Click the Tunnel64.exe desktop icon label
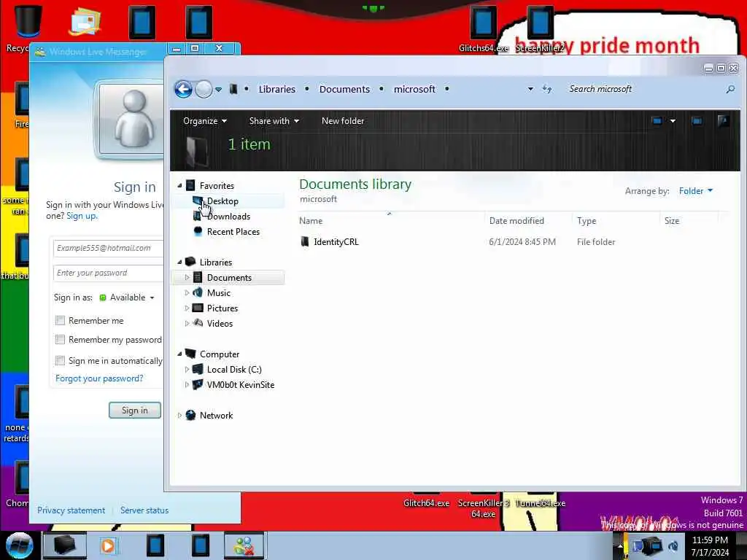 click(541, 503)
